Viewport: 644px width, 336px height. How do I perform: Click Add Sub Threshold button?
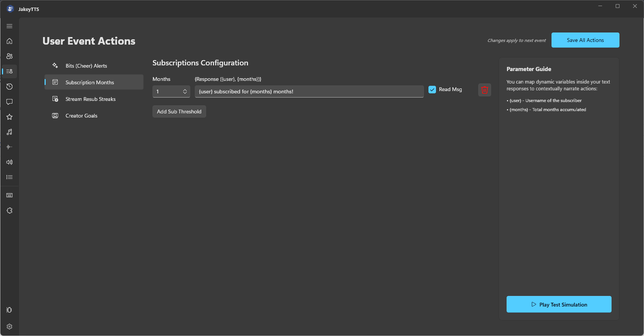(x=179, y=111)
